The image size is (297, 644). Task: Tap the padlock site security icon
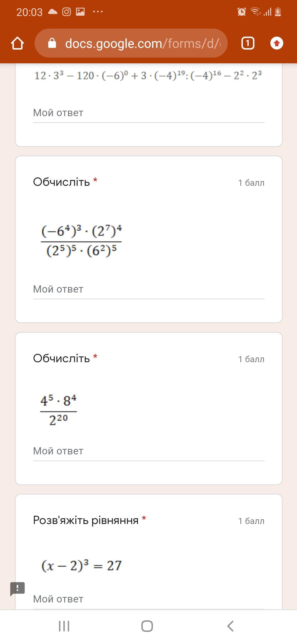(52, 43)
